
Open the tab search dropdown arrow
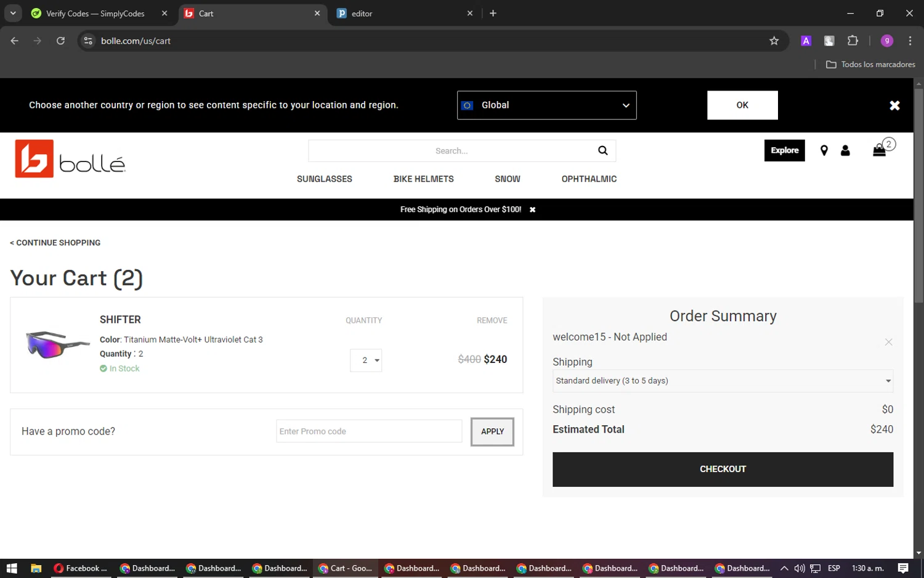12,13
